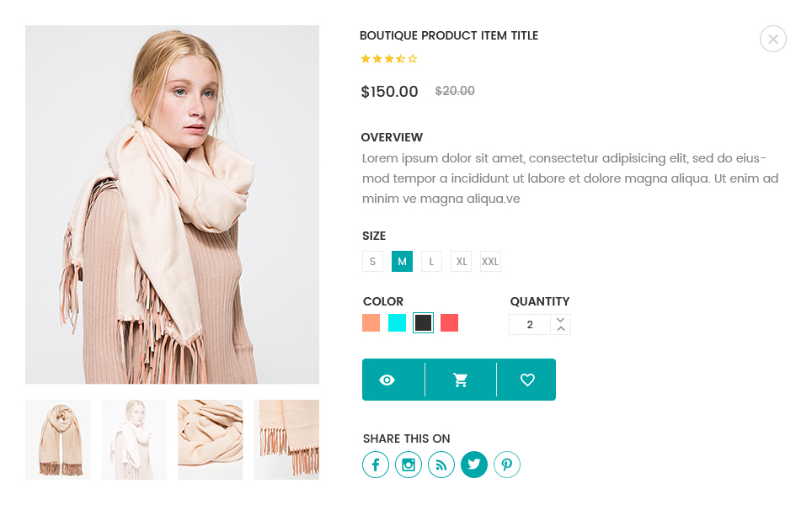Image resolution: width=812 pixels, height=505 pixels.
Task: Click the eye quick-view icon
Action: tap(387, 380)
